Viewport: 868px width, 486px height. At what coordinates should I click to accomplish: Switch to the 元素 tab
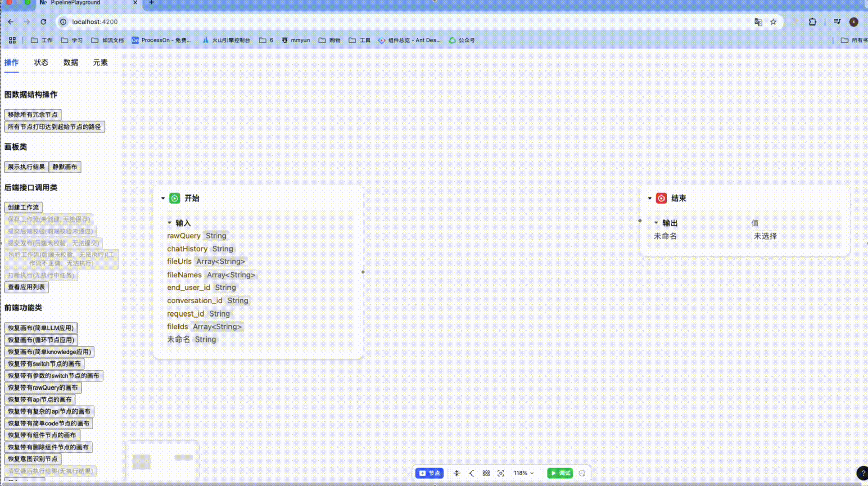(100, 63)
